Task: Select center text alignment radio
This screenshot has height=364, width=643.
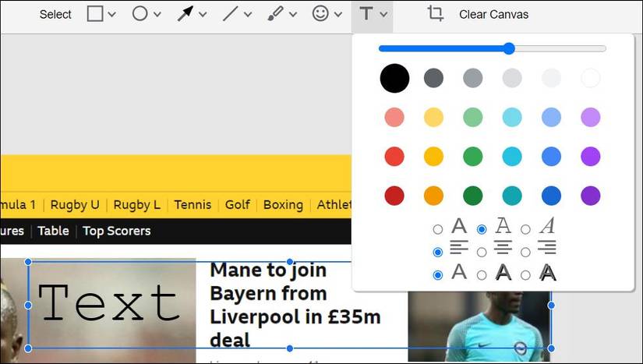Action: pyautogui.click(x=482, y=252)
